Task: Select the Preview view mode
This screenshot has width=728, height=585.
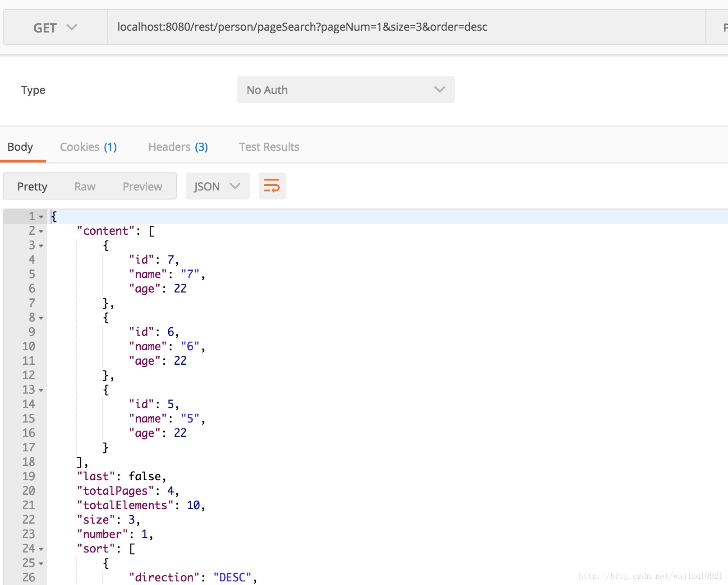Action: click(x=143, y=186)
